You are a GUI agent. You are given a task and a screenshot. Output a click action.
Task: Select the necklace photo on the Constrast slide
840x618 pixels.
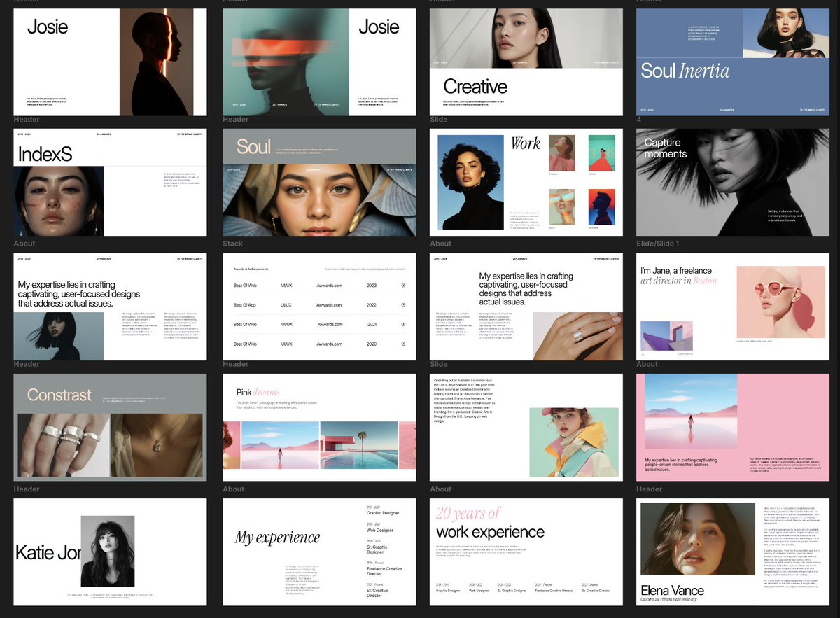click(x=156, y=444)
